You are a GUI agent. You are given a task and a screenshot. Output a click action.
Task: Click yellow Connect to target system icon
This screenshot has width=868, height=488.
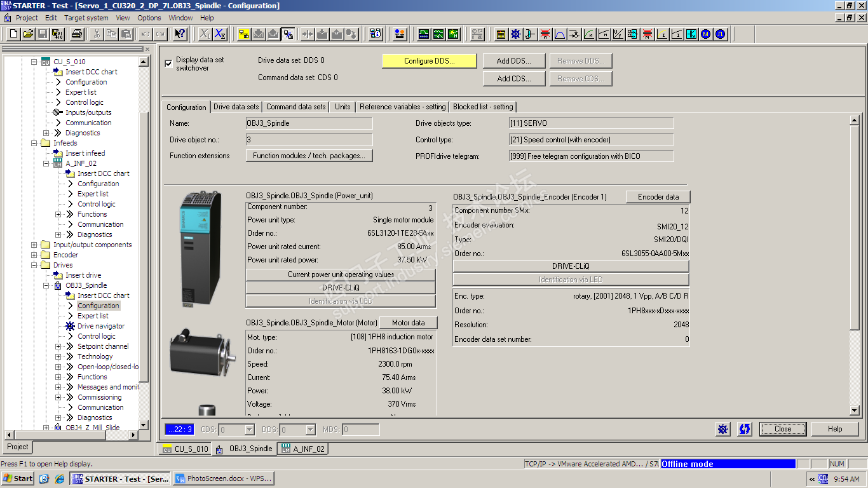[243, 34]
